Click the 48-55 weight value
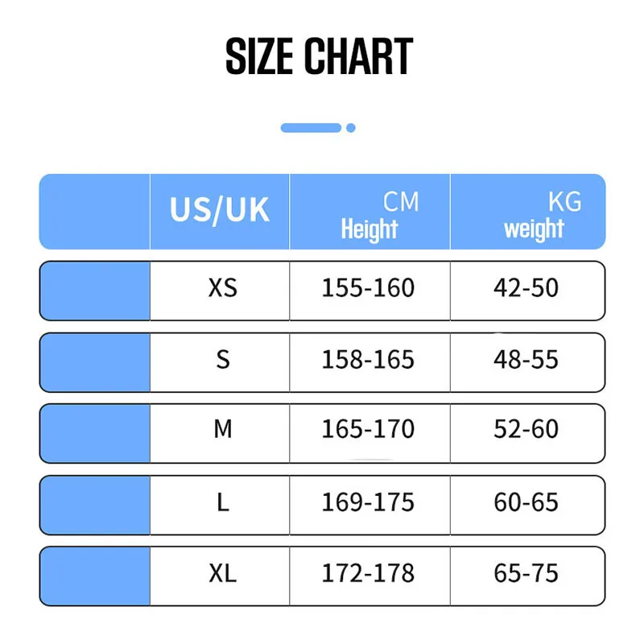 click(x=526, y=359)
